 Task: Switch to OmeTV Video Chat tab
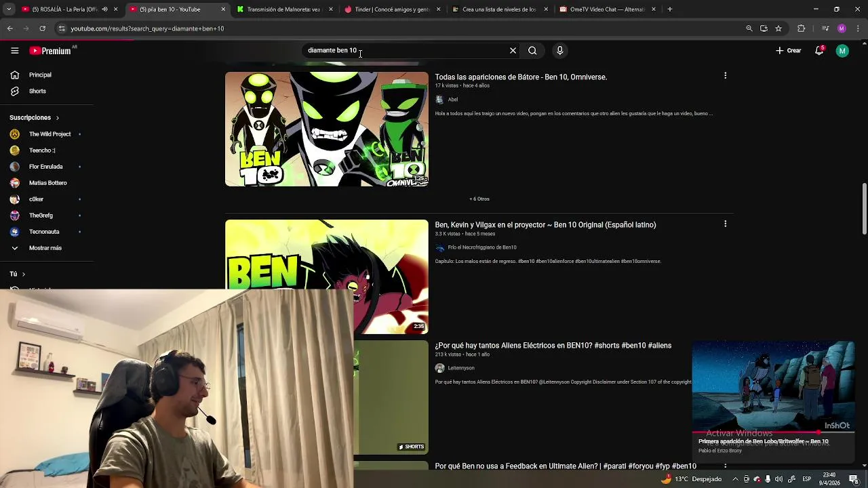(606, 9)
